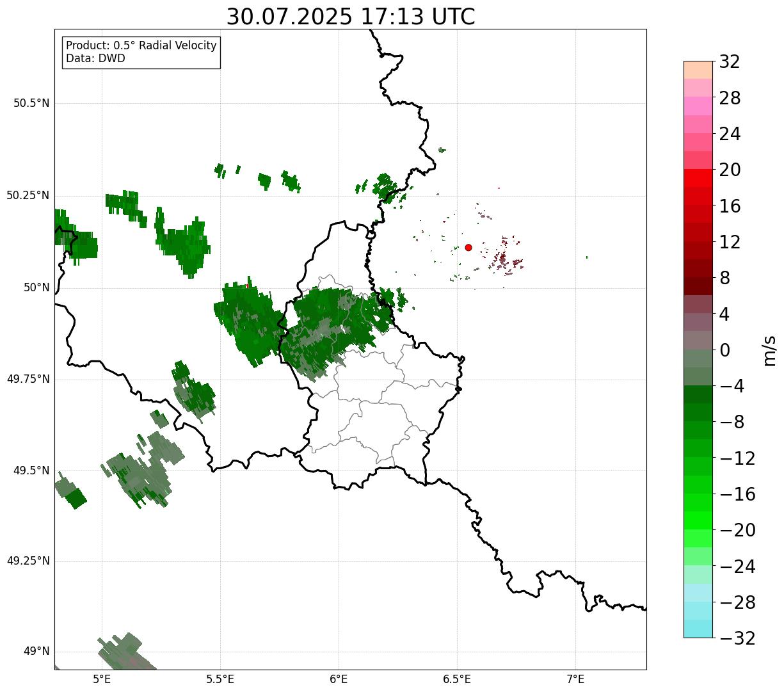This screenshot has width=784, height=692.
Task: Click the colorbar tick label −28
Action: (737, 603)
